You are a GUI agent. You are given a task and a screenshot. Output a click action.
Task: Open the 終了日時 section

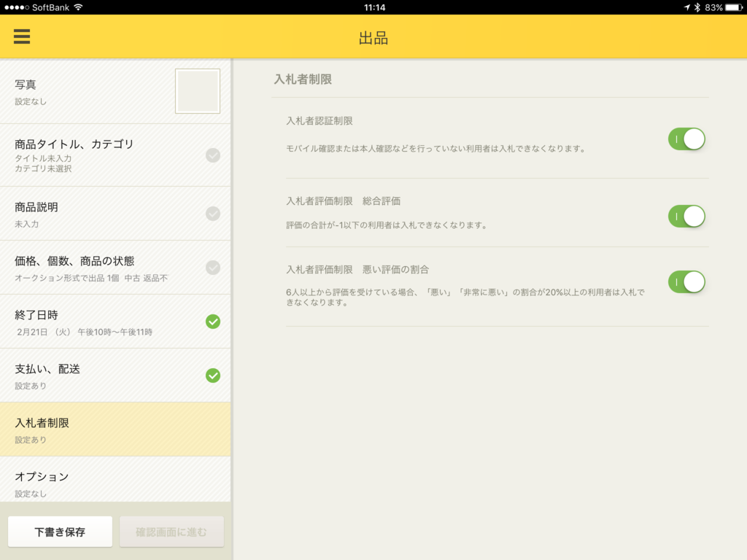115,322
